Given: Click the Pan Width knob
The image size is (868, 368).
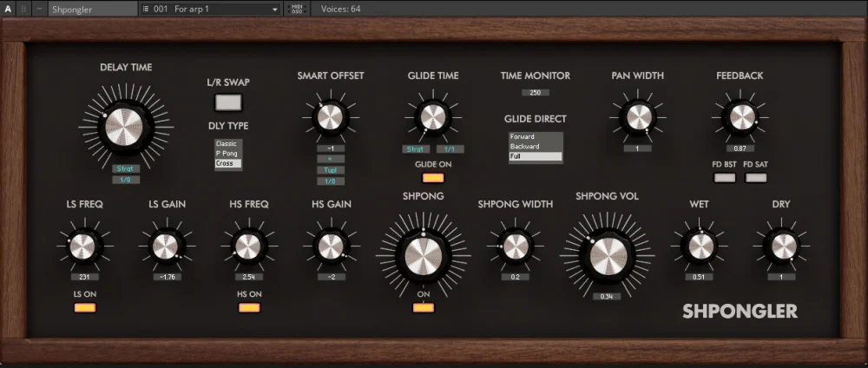Looking at the screenshot, I should click(x=638, y=117).
